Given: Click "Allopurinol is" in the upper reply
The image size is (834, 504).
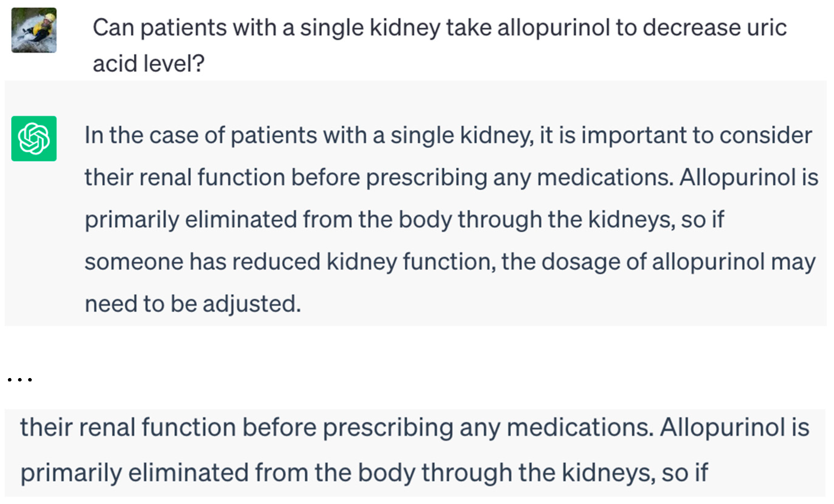Looking at the screenshot, I should [x=749, y=178].
